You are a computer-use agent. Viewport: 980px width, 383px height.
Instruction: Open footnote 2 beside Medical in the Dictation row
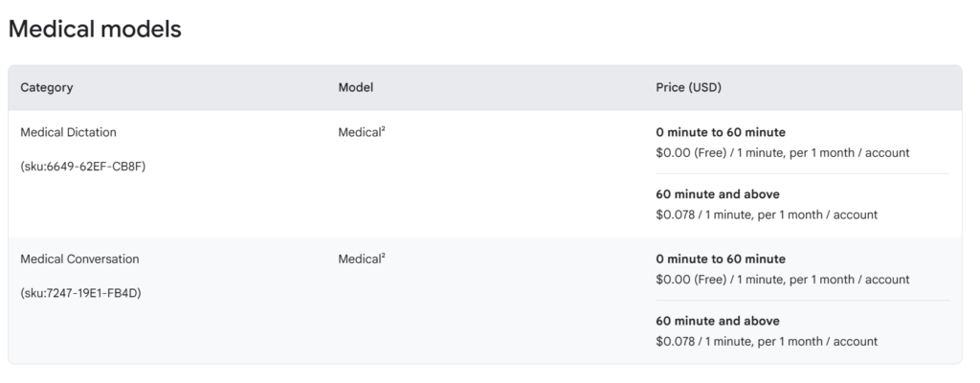click(383, 129)
